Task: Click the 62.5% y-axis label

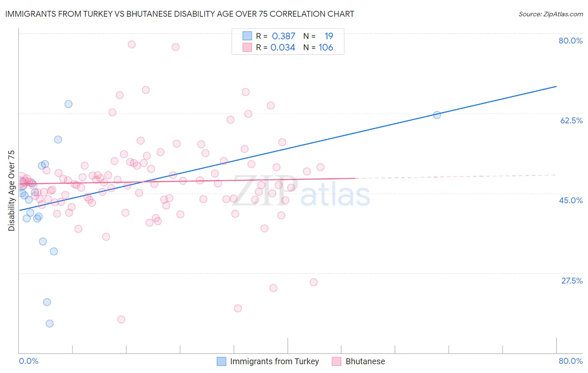Action: [x=571, y=120]
